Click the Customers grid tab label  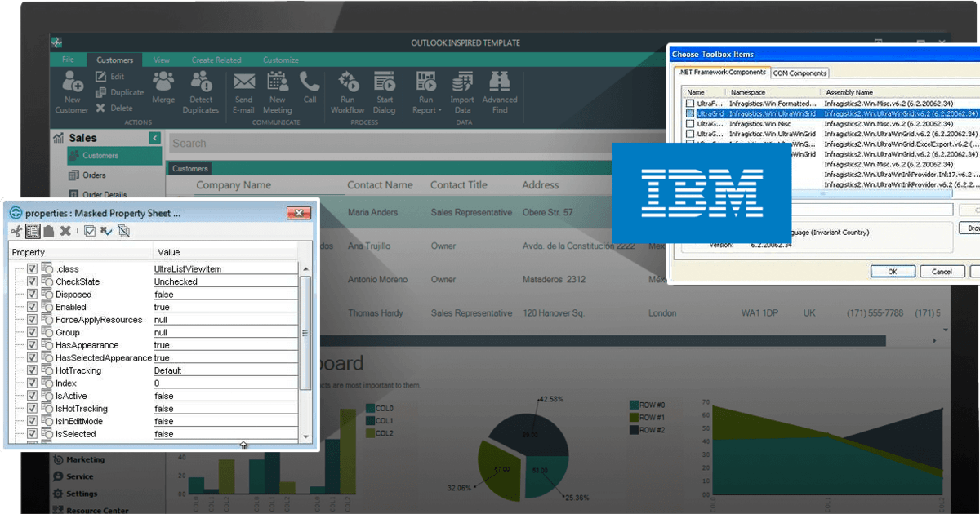pos(190,169)
